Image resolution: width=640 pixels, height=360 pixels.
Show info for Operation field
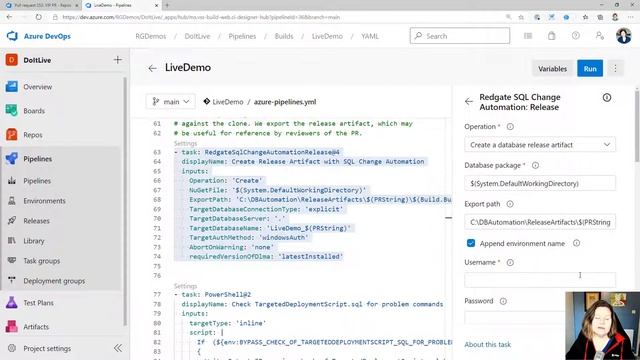pyautogui.click(x=510, y=127)
